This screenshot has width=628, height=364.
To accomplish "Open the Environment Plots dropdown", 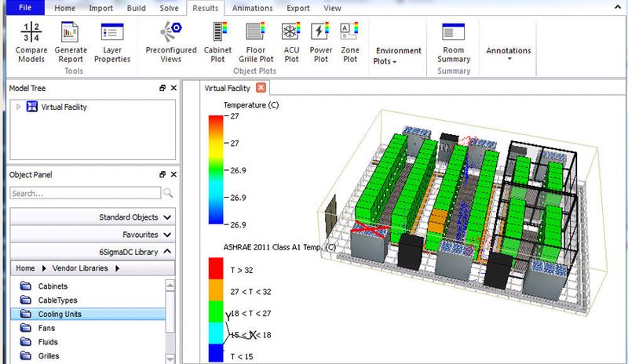I will pyautogui.click(x=398, y=56).
